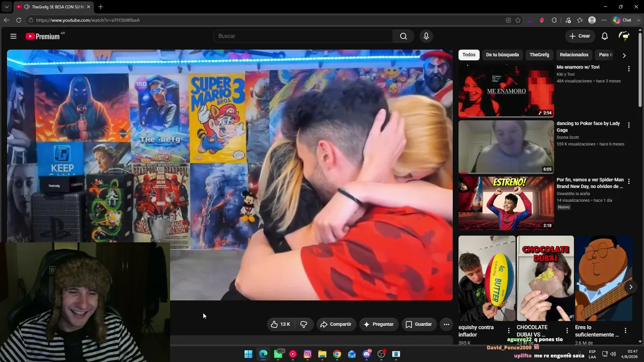Open options for Me enamoro w/ Tovi
Image resolution: width=644 pixels, height=362 pixels.
click(628, 69)
